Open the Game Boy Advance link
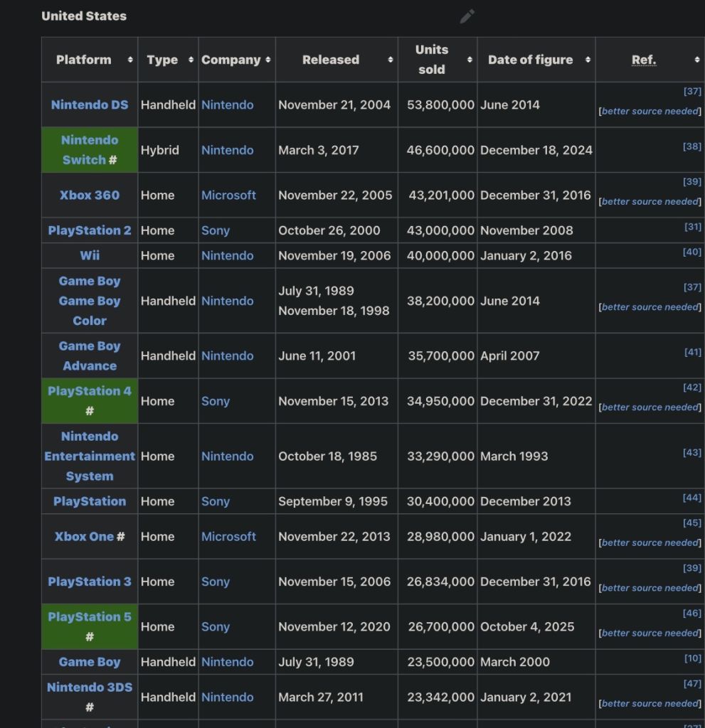 tap(90, 355)
